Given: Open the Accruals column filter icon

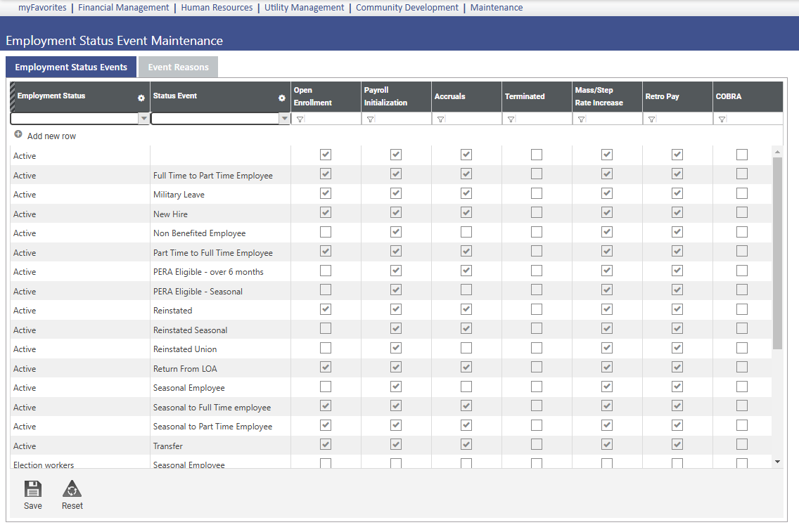Looking at the screenshot, I should [x=441, y=119].
